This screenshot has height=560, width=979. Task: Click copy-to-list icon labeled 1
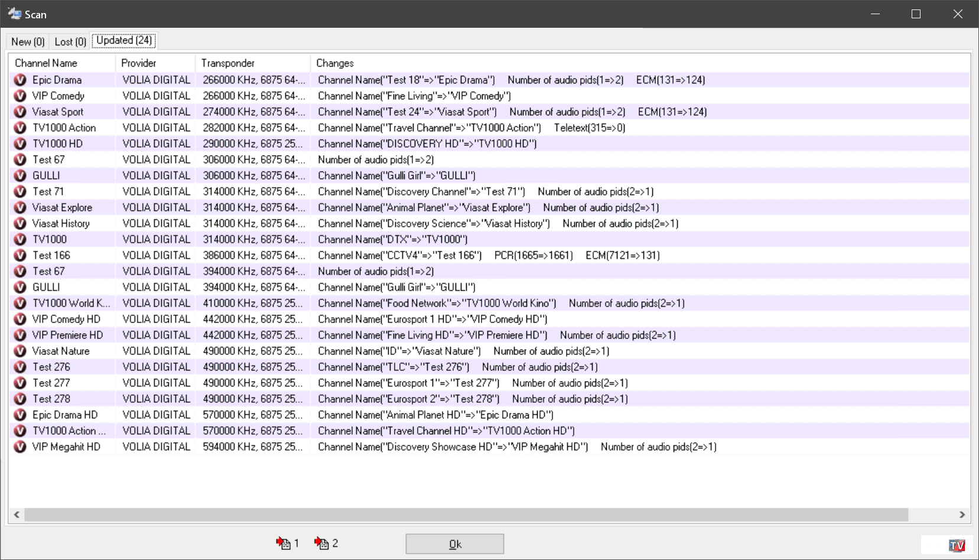click(284, 543)
